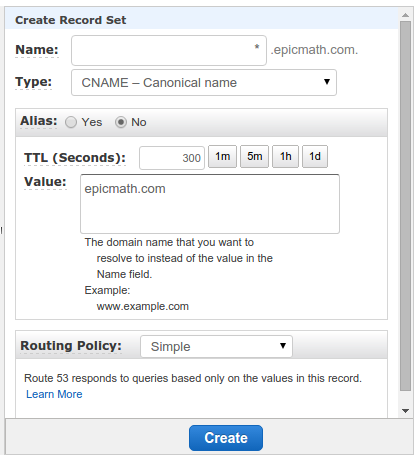Image resolution: width=418 pixels, height=460 pixels.
Task: Set TTL with the 1h button
Action: pyautogui.click(x=285, y=156)
